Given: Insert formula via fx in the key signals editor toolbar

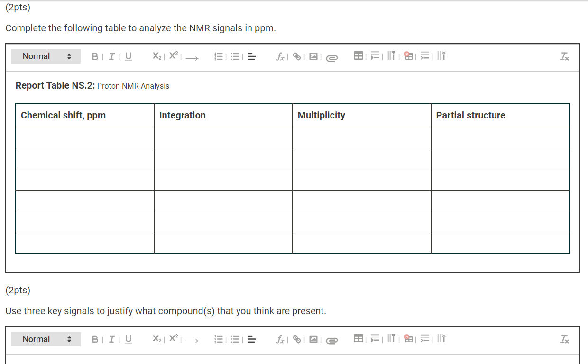Looking at the screenshot, I should [x=280, y=340].
